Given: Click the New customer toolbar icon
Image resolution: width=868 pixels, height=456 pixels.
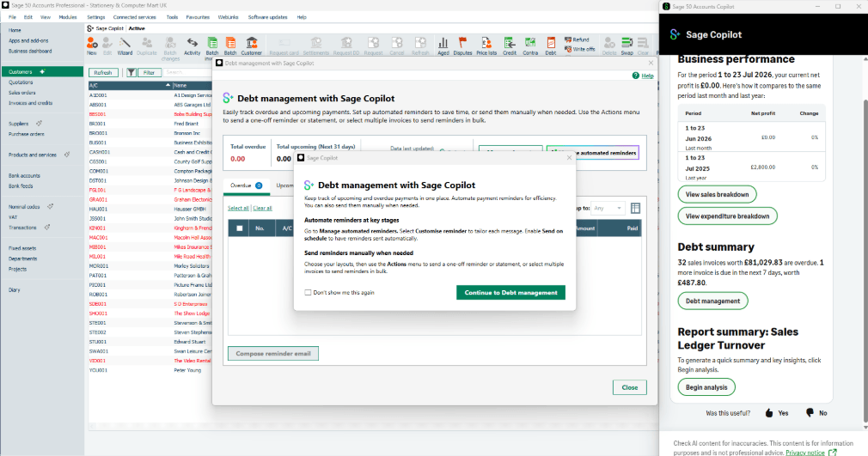Looking at the screenshot, I should 92,46.
